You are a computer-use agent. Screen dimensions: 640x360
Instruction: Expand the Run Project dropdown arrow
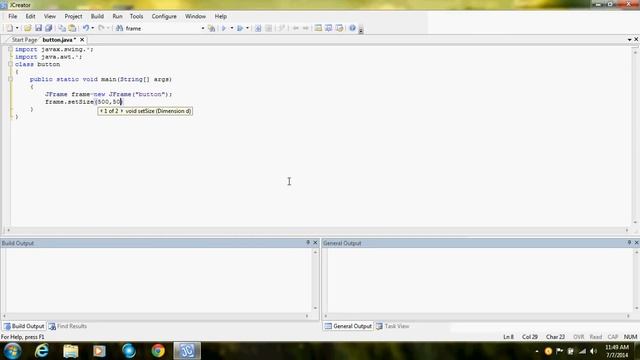click(247, 28)
